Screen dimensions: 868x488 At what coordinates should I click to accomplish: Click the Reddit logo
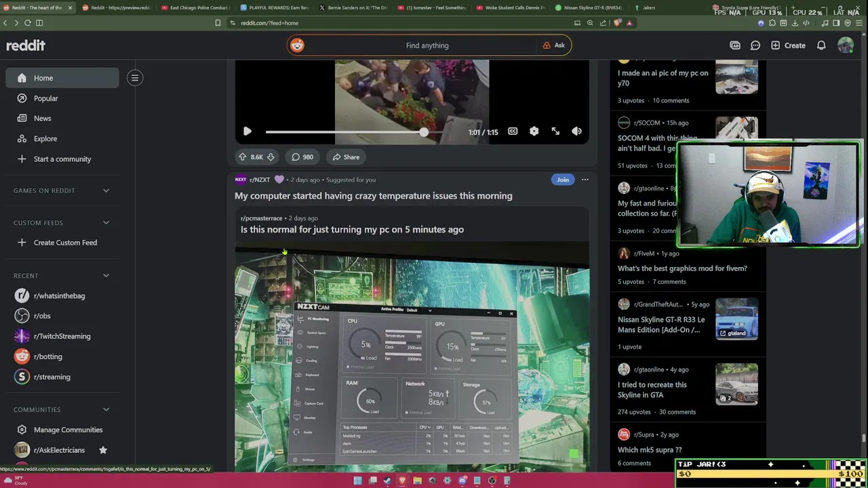pos(26,45)
